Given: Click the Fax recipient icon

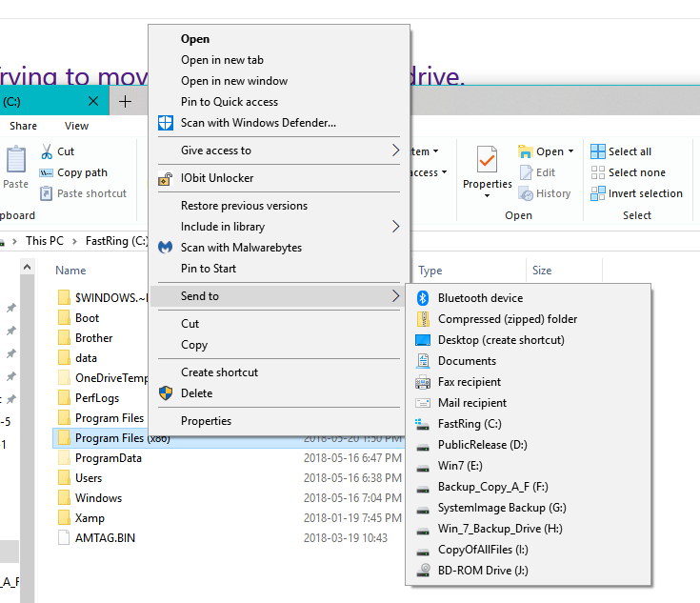Looking at the screenshot, I should (423, 382).
